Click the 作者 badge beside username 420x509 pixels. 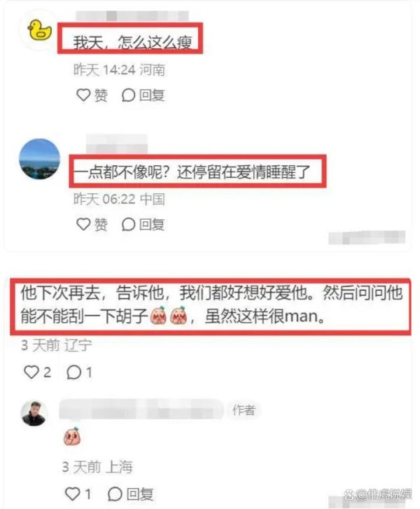coord(244,410)
